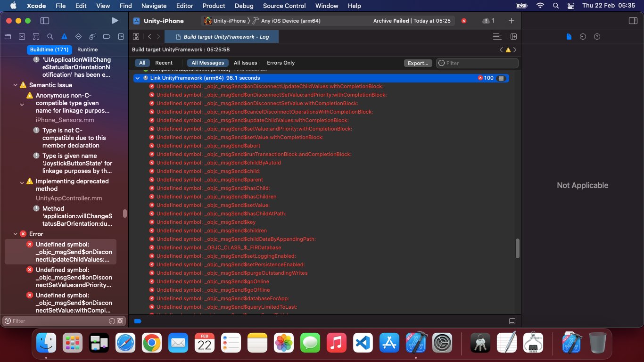Screen dimensions: 644x362
Task: Open editor options lines icon
Action: pyautogui.click(x=497, y=36)
